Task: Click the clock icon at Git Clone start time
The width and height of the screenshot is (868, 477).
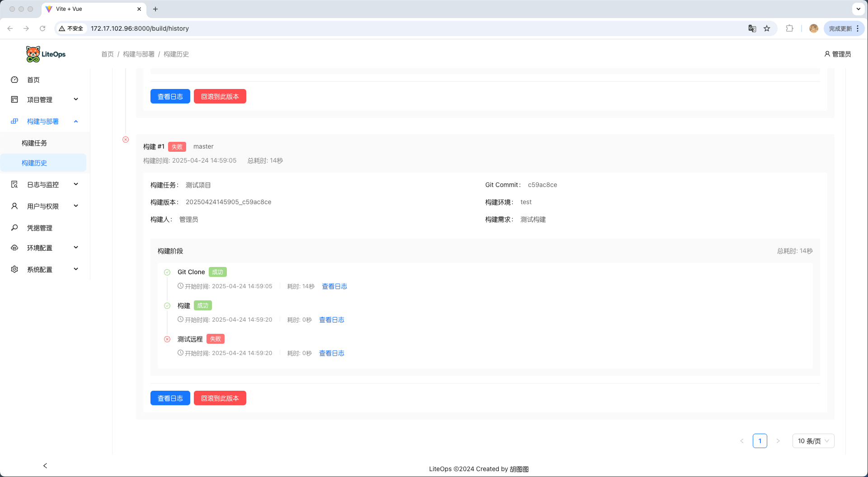Action: click(x=181, y=286)
